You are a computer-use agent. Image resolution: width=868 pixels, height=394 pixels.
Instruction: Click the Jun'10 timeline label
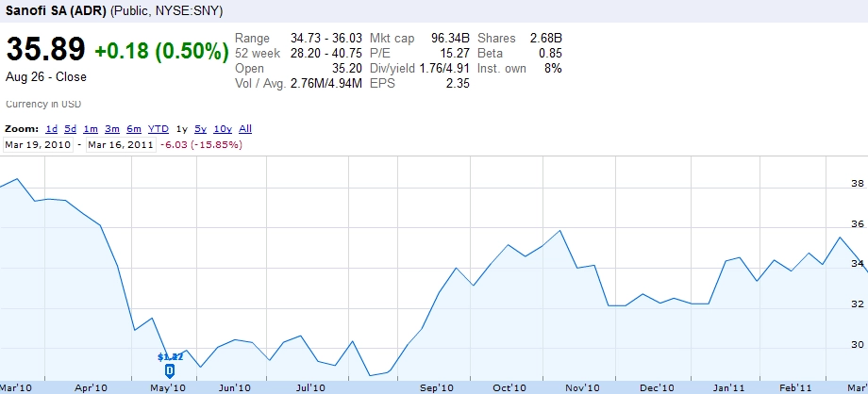[234, 387]
